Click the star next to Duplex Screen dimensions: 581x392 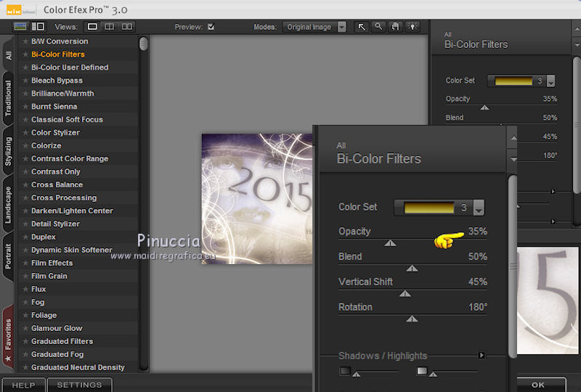pos(25,237)
